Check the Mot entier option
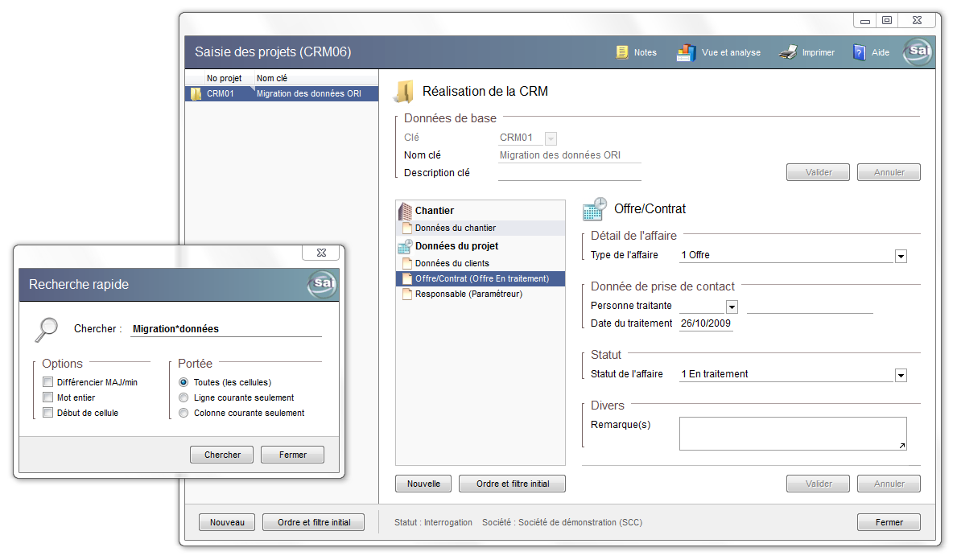Screen dimensions: 957x560 (48, 397)
